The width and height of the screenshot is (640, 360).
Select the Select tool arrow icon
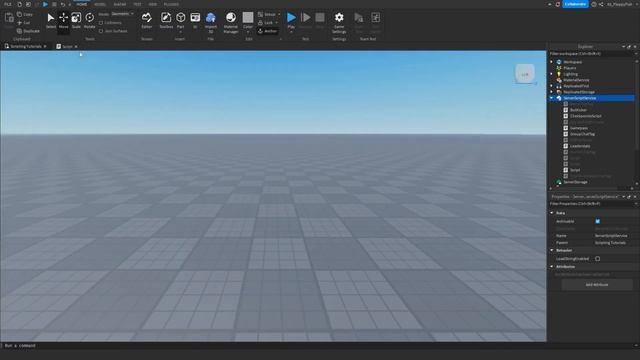[51, 18]
